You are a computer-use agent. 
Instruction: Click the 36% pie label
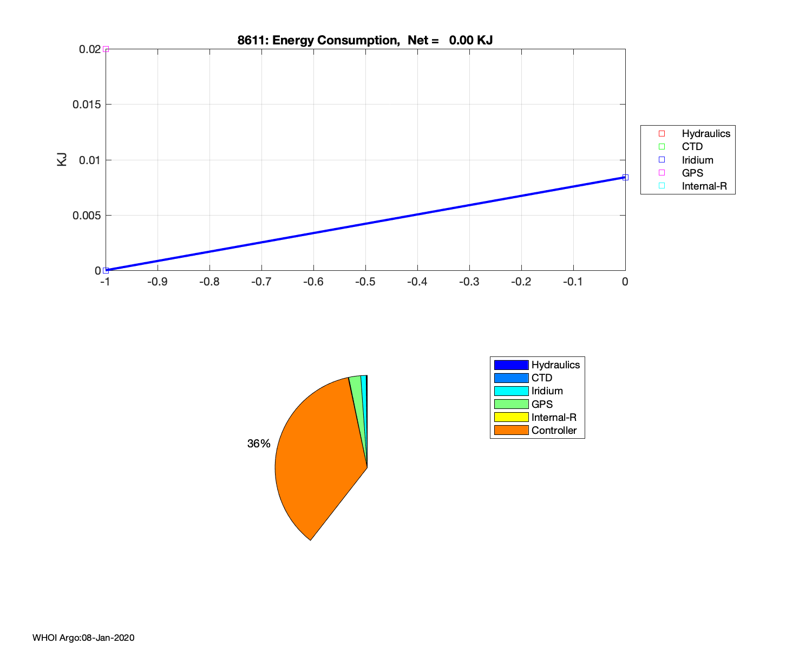tap(259, 444)
